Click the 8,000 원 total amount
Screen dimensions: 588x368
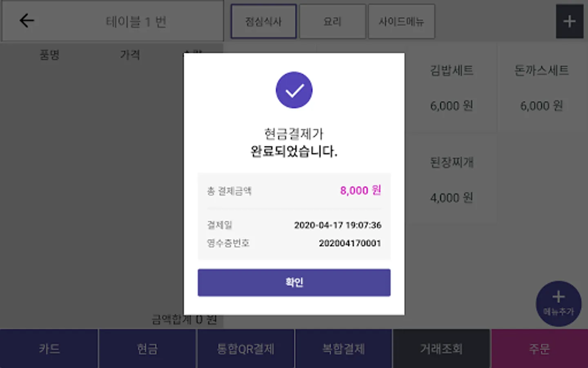pyautogui.click(x=360, y=191)
